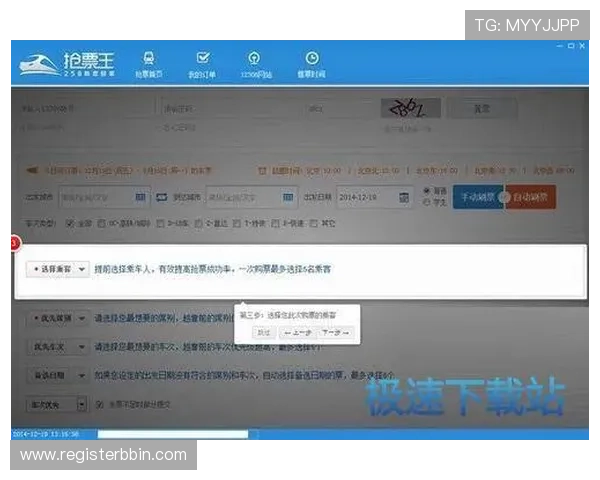Image resolution: width=600 pixels, height=480 pixels.
Task: Open the 备选日期 dropdown
Action: [58, 376]
